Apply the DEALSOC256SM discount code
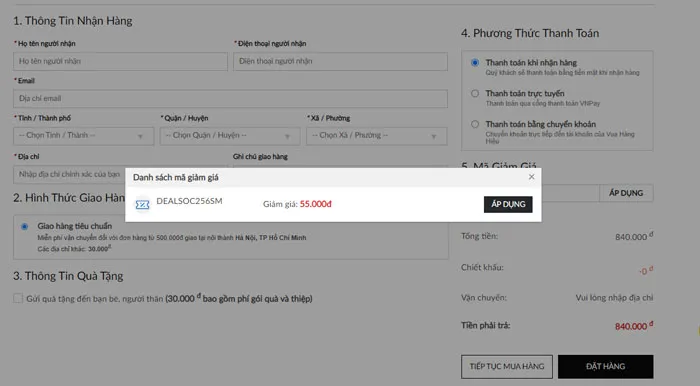 click(508, 204)
